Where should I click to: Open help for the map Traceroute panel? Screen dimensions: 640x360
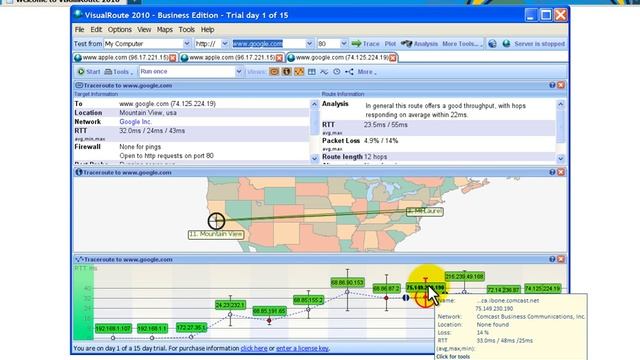coord(552,172)
